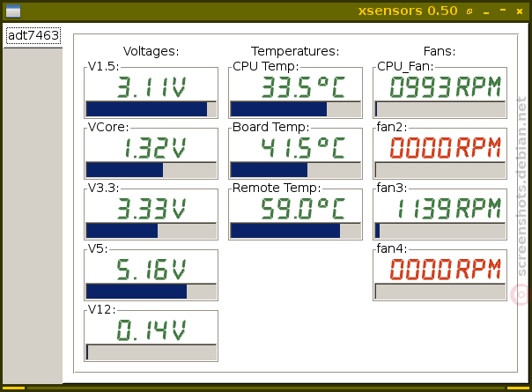This screenshot has height=392, width=532.
Task: Click the 3.11V reading for V1.5
Action: tap(151, 87)
